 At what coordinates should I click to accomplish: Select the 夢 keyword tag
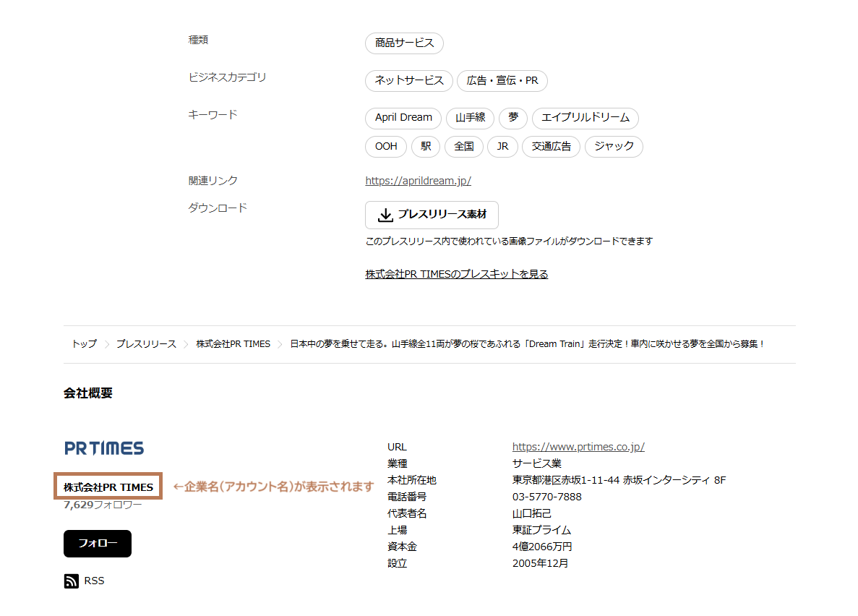click(x=513, y=118)
